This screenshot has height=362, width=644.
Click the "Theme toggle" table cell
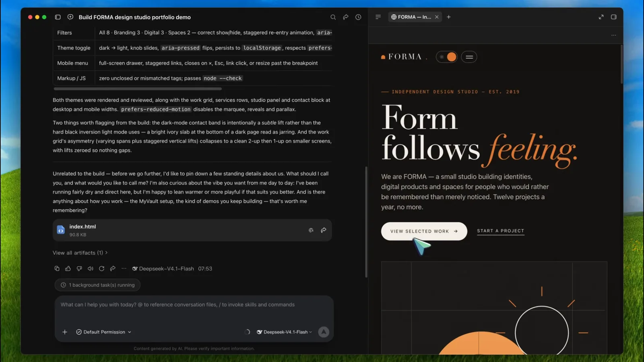click(74, 48)
